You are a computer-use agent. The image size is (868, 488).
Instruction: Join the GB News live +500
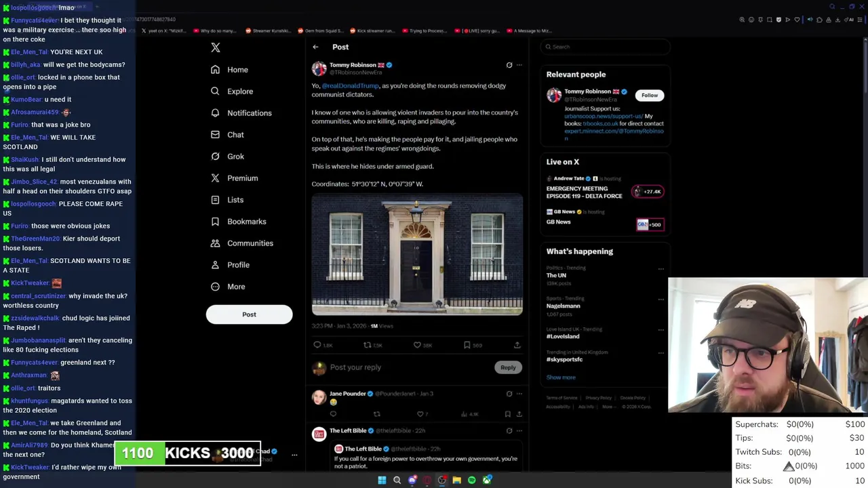(650, 224)
